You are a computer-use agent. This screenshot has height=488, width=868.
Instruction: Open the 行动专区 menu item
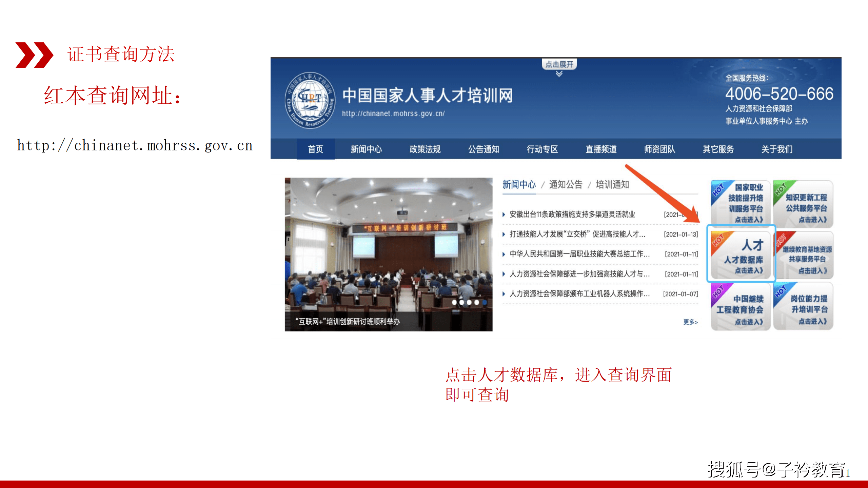point(542,149)
